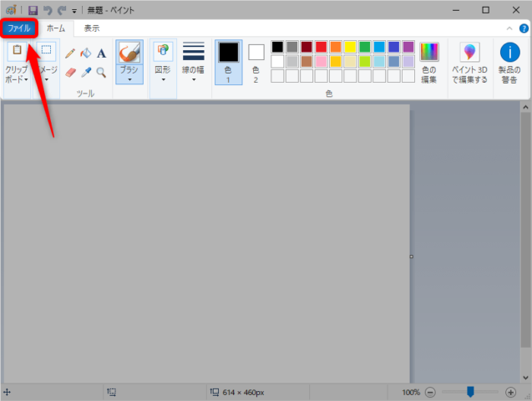Pick the gold color swatch
Viewport: 532px width, 401px height.
click(x=336, y=62)
